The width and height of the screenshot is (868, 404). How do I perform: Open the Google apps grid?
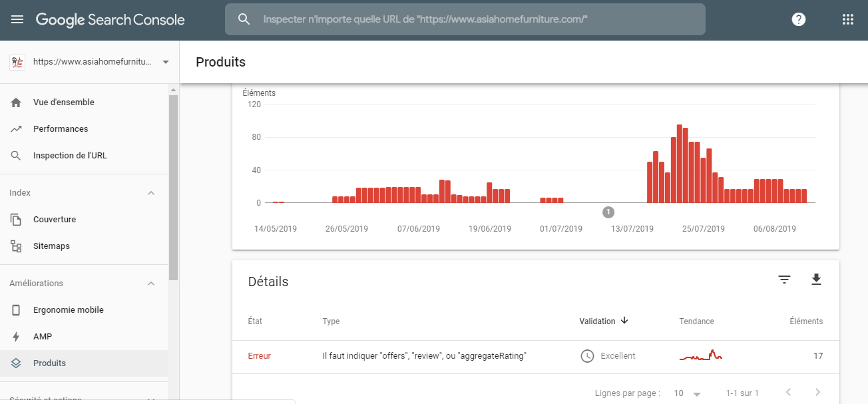click(x=847, y=19)
